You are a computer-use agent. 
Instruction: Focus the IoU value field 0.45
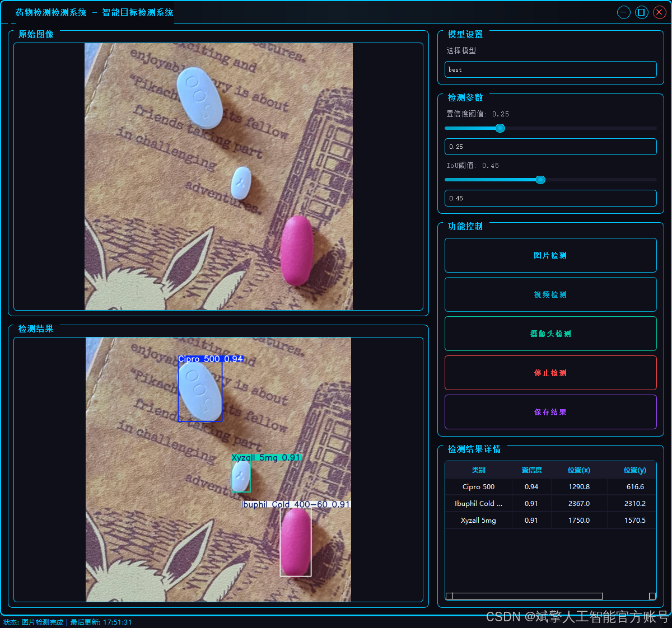550,198
